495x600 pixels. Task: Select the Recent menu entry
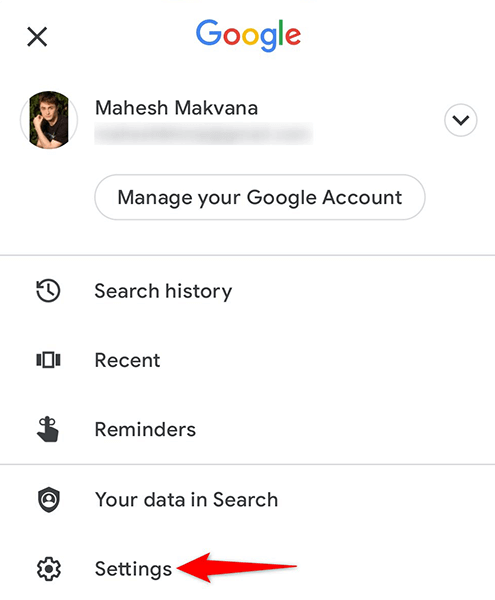(248, 360)
